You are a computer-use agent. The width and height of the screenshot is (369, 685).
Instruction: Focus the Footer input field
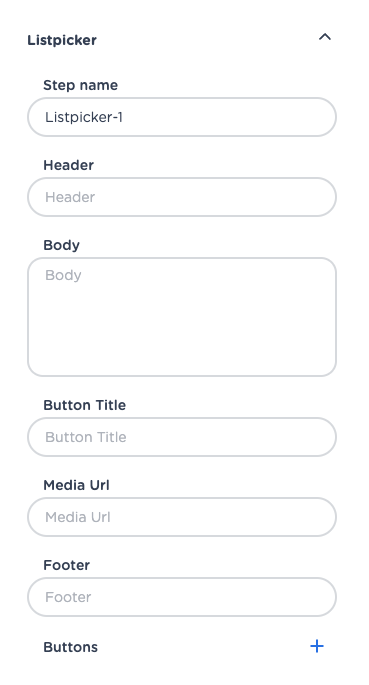tap(182, 597)
